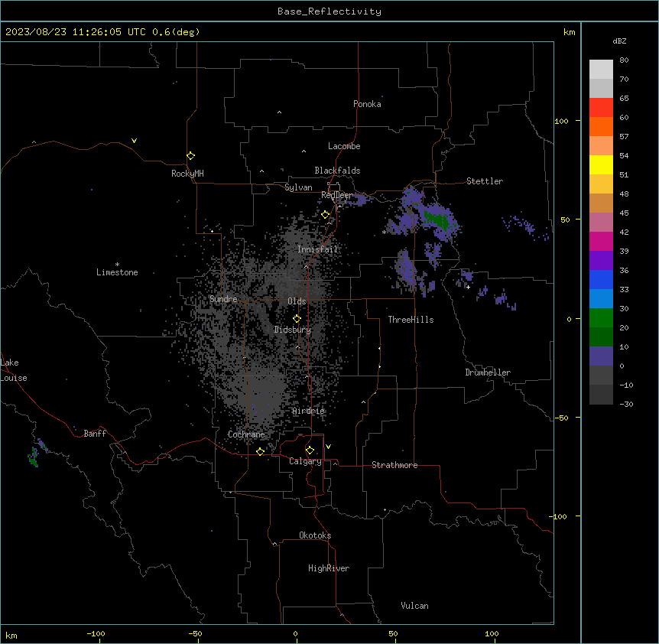Click the Strathmore label

(394, 465)
